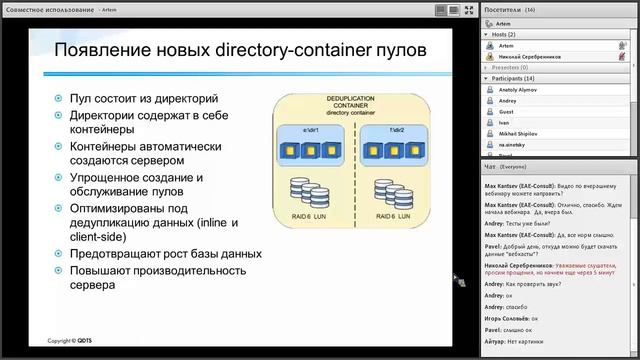Image resolution: width=640 pixels, height=360 pixels.
Task: Click the avatar icon for na.sinetsky
Action: pyautogui.click(x=490, y=144)
